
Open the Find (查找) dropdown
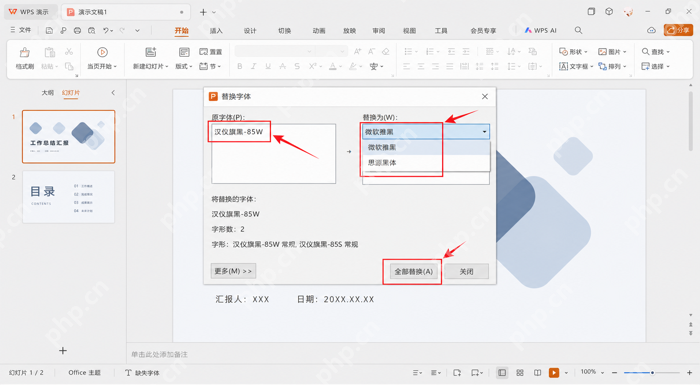coord(655,52)
